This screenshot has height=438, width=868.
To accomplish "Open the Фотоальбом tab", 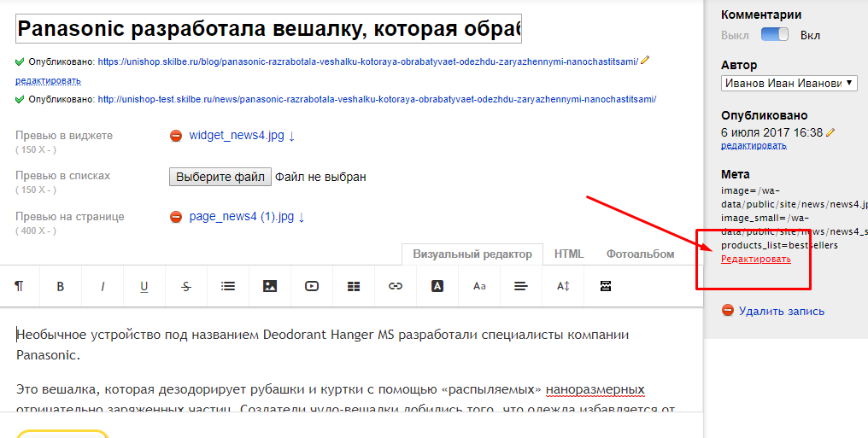I will [x=640, y=254].
